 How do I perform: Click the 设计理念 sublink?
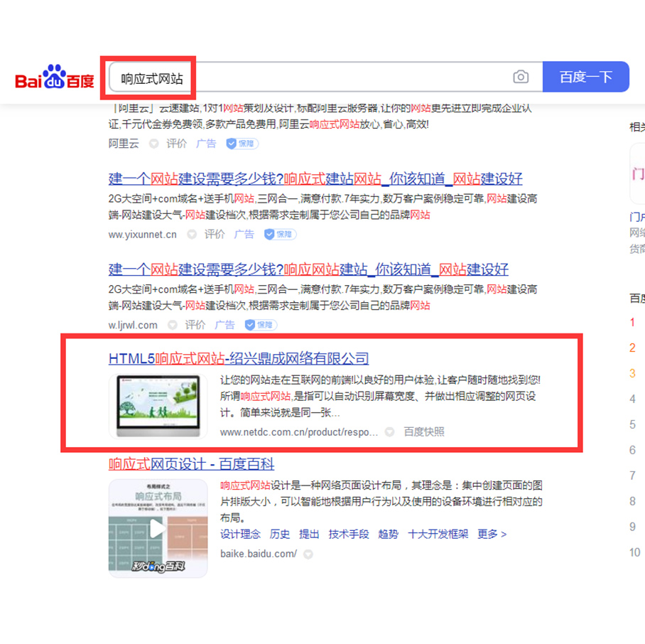pyautogui.click(x=240, y=534)
